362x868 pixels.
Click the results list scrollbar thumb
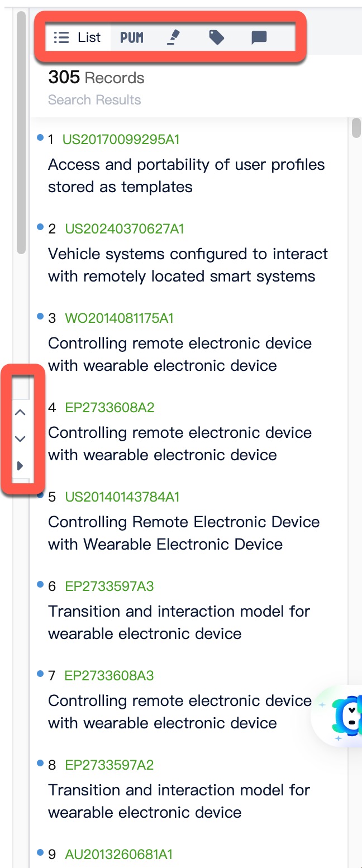(356, 128)
